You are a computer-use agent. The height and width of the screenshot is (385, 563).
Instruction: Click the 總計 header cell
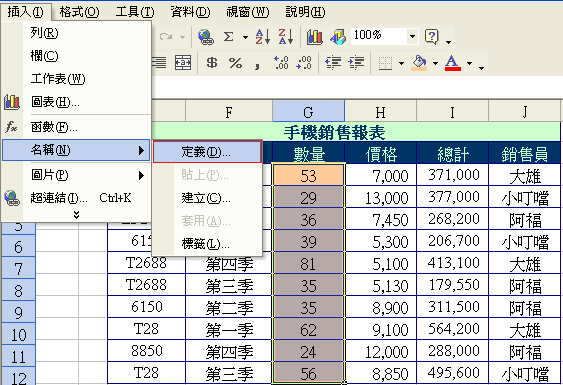pos(453,153)
